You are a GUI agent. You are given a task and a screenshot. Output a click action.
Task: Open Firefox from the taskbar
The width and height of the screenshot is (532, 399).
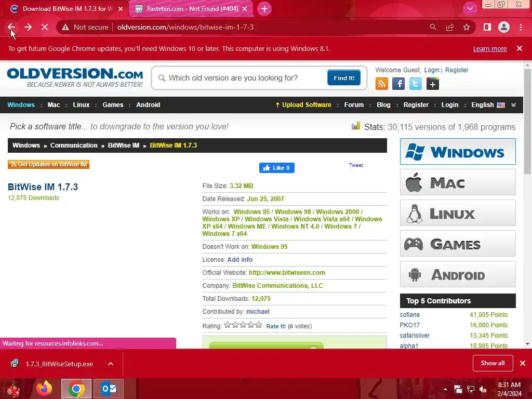44,389
